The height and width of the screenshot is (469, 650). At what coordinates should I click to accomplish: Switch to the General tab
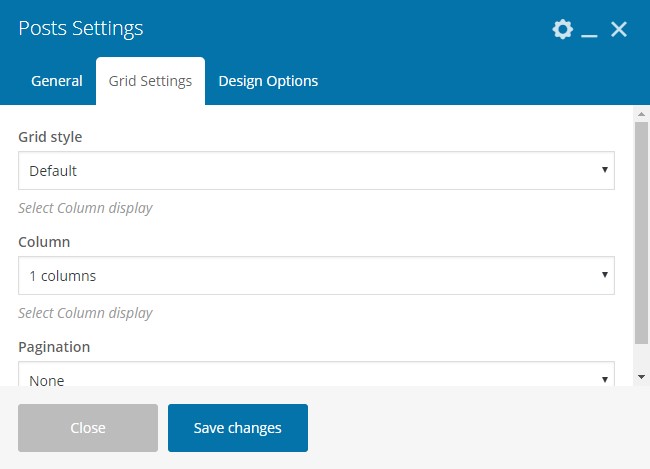(57, 81)
